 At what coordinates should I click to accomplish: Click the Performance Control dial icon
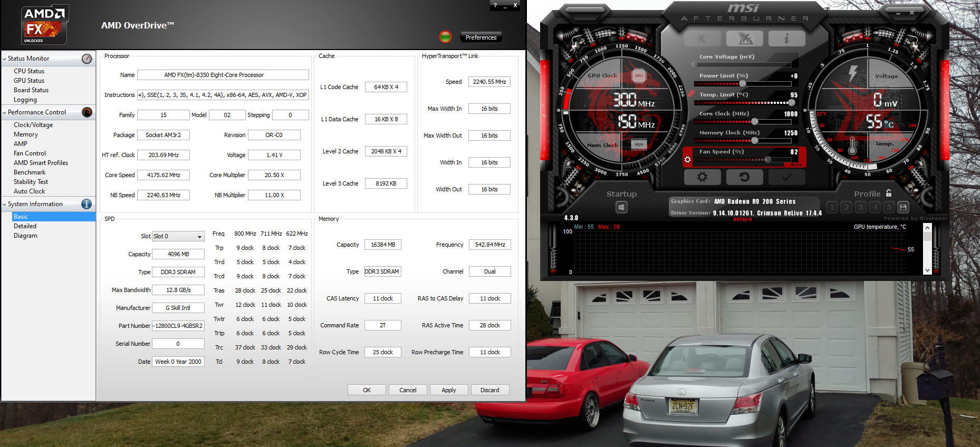(x=87, y=112)
